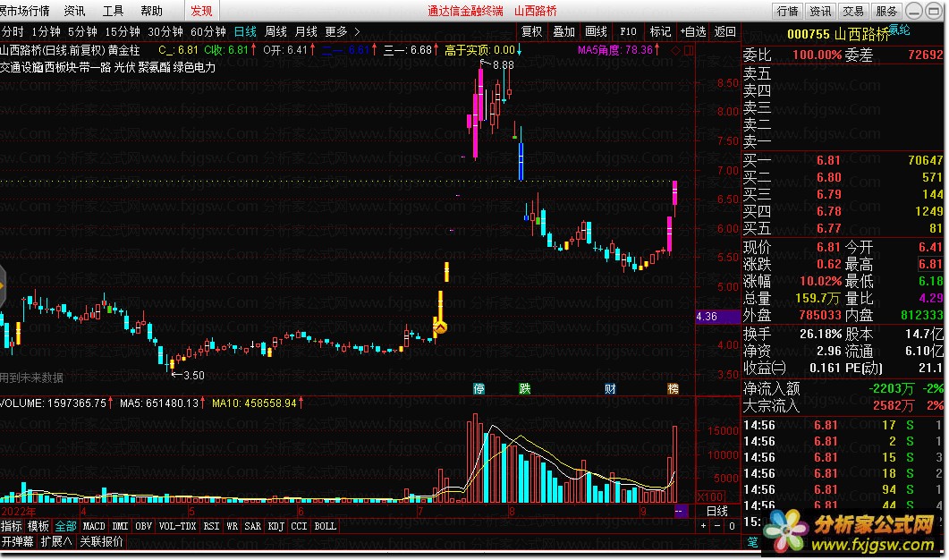Click the rectangle icon beside MA5角度
This screenshot has height=560, width=949.
689,50
